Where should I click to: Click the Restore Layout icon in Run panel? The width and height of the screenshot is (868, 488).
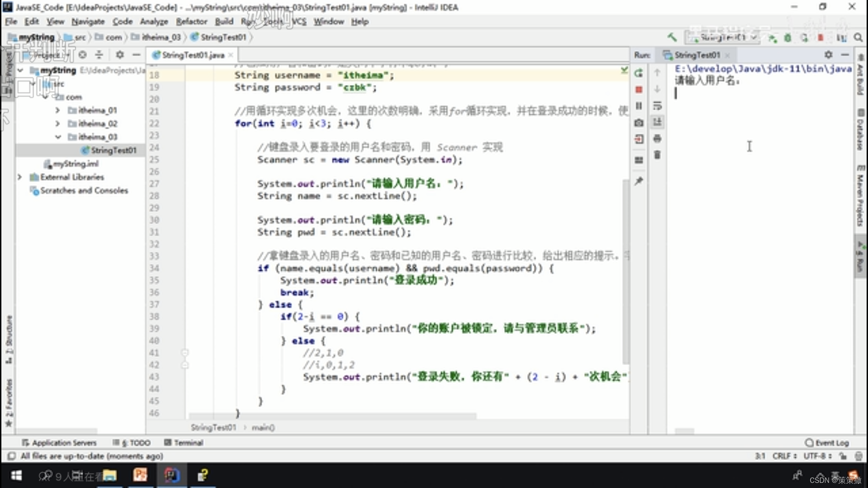click(639, 160)
